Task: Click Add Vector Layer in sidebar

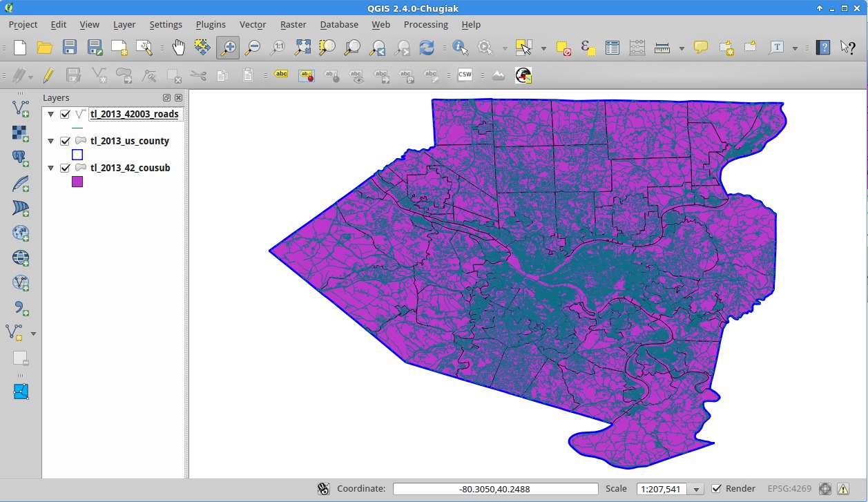Action: pyautogui.click(x=21, y=108)
